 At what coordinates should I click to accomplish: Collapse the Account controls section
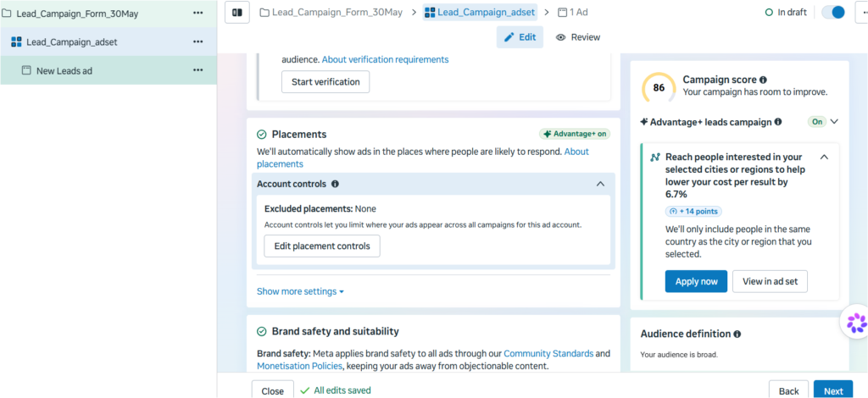601,184
